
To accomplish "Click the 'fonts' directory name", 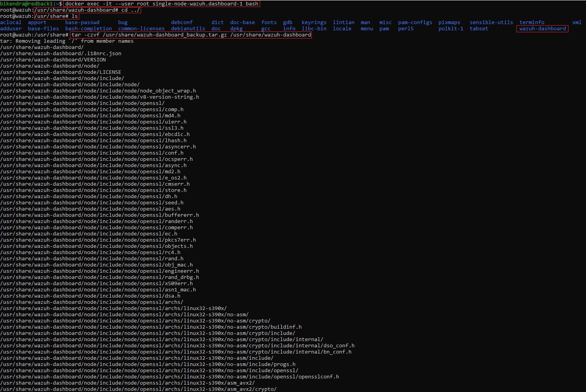I will coord(269,22).
